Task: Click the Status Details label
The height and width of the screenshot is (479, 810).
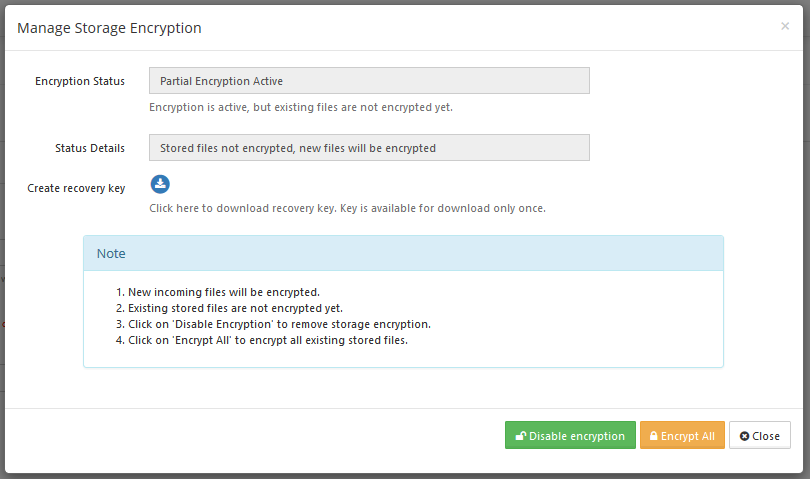Action: tap(90, 148)
